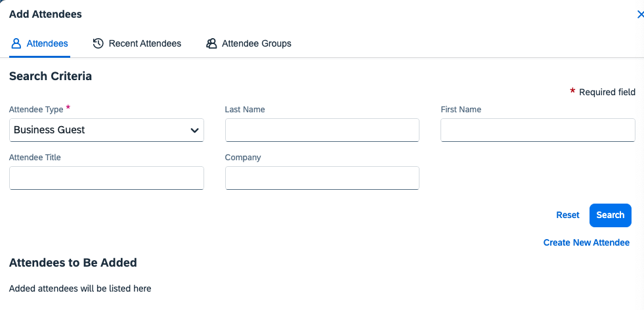Viewport: 644px width, 310px height.
Task: Select the Attendees tab label
Action: [x=47, y=43]
